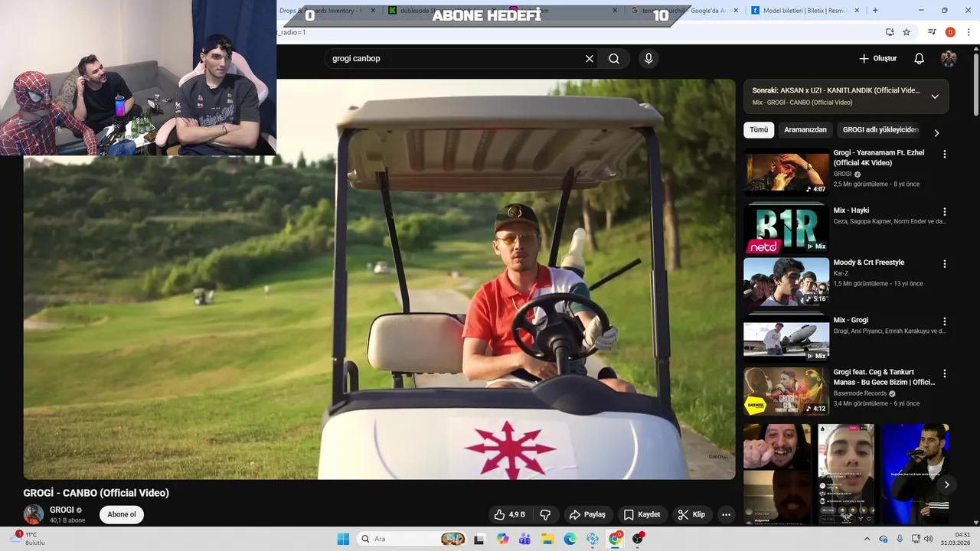Open Task View on the taskbar

479,539
